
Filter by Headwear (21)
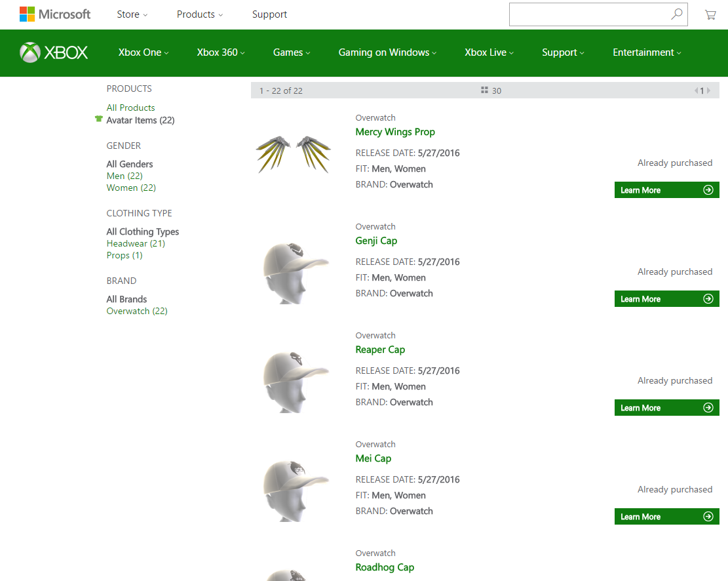click(136, 243)
